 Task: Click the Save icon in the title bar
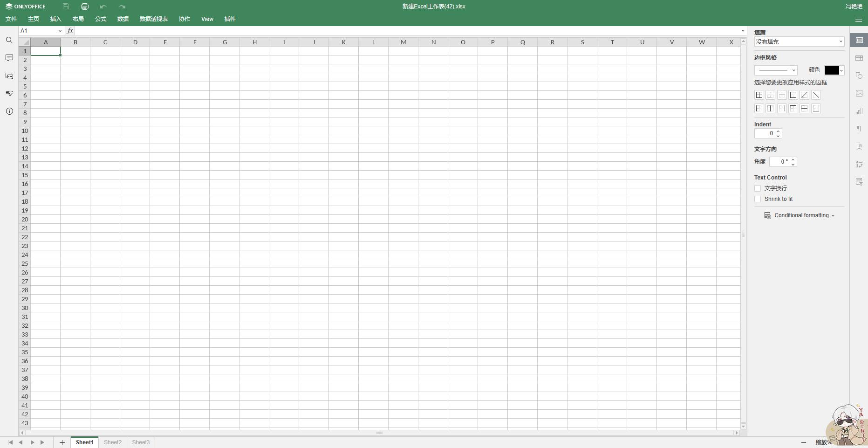(66, 7)
